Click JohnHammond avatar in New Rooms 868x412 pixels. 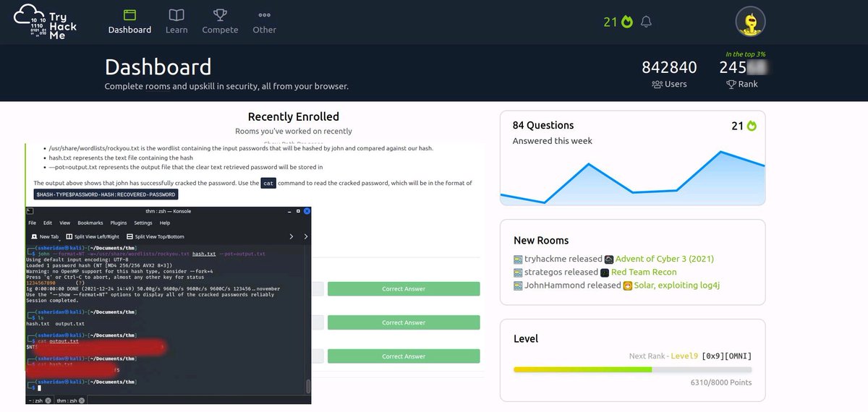518,286
